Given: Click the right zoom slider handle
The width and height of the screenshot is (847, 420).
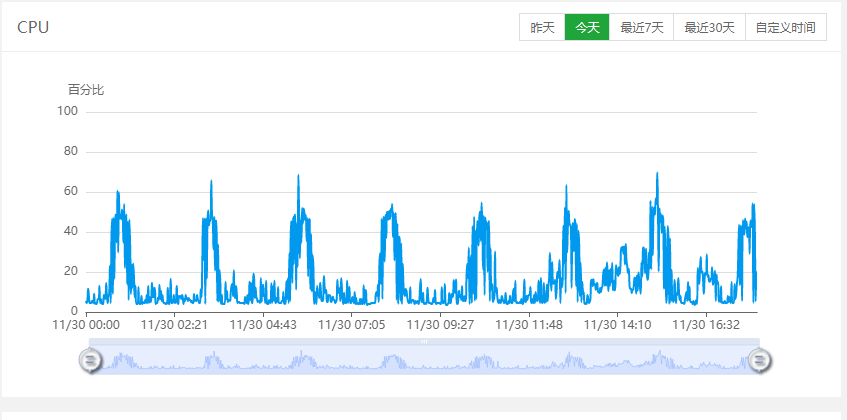Looking at the screenshot, I should pos(759,360).
